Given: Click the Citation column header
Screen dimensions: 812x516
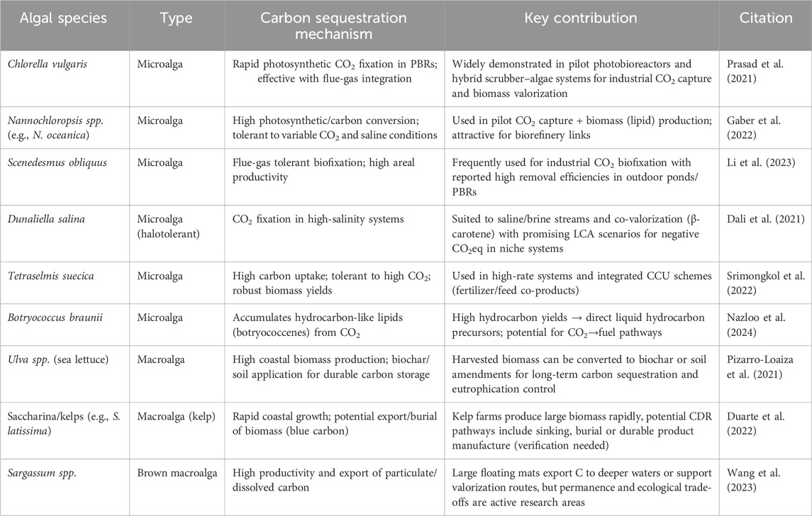Looking at the screenshot, I should pos(765,18).
